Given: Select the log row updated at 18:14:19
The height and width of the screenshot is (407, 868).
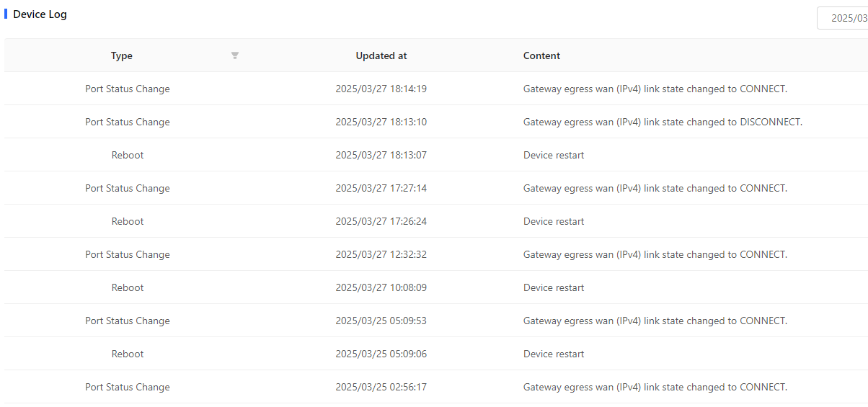Looking at the screenshot, I should point(436,89).
